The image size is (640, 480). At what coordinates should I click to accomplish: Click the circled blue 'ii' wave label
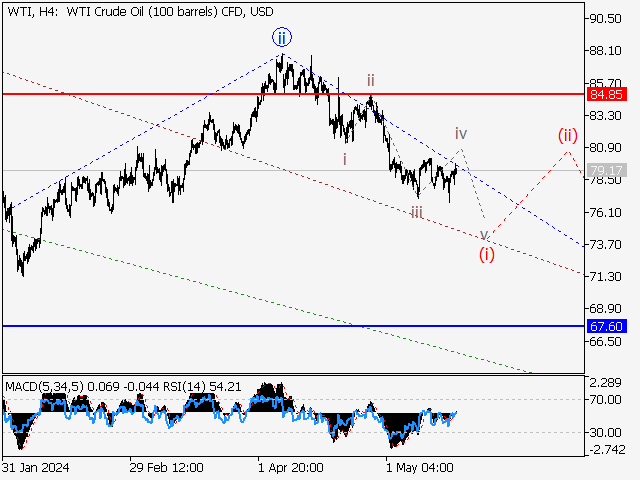(282, 38)
